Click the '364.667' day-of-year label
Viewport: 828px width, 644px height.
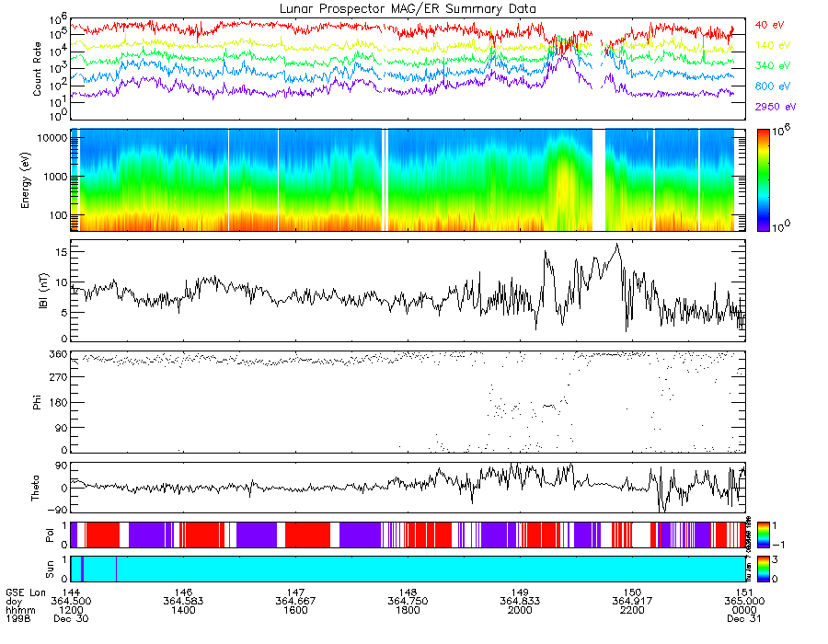pos(295,602)
